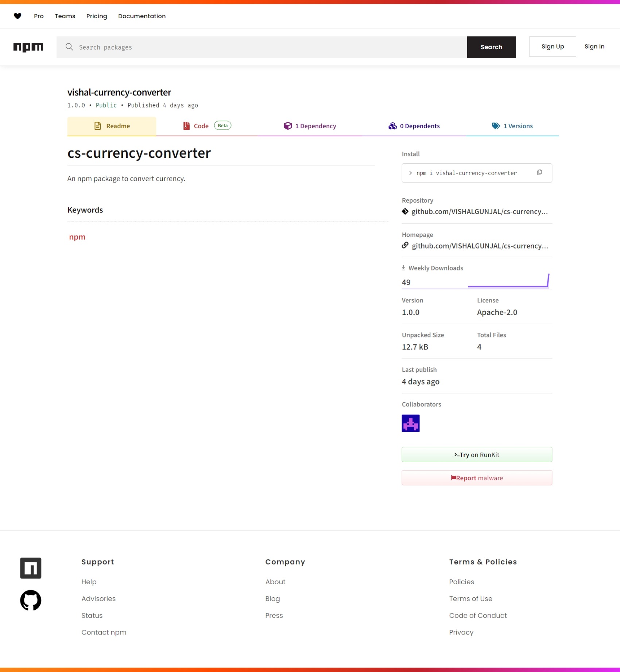Open the Privacy footer link
620x672 pixels.
pyautogui.click(x=461, y=632)
